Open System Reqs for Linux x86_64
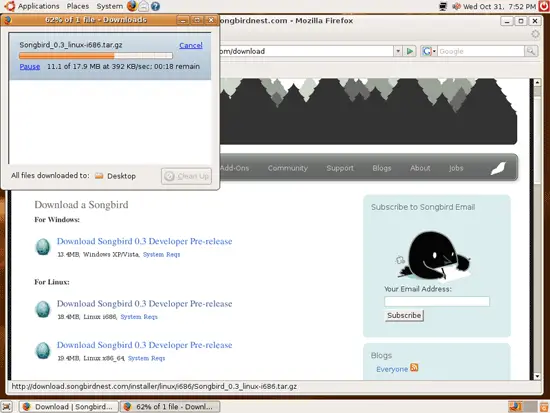 click(x=146, y=358)
